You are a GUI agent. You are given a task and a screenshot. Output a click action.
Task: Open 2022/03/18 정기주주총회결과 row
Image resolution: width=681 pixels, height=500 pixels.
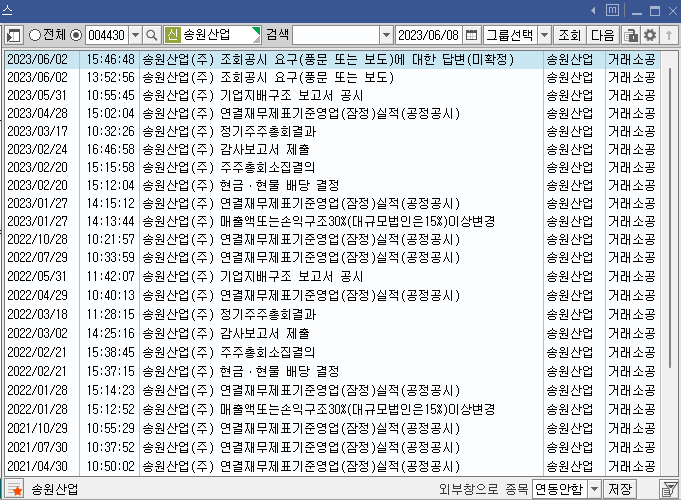[332, 315]
